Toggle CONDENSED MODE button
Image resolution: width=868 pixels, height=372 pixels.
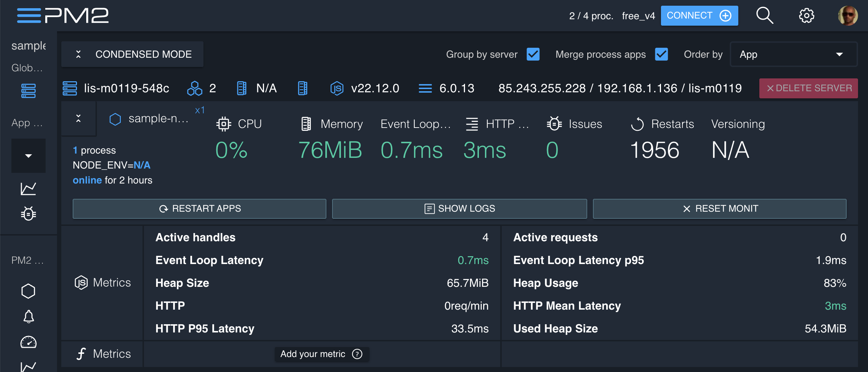(132, 54)
